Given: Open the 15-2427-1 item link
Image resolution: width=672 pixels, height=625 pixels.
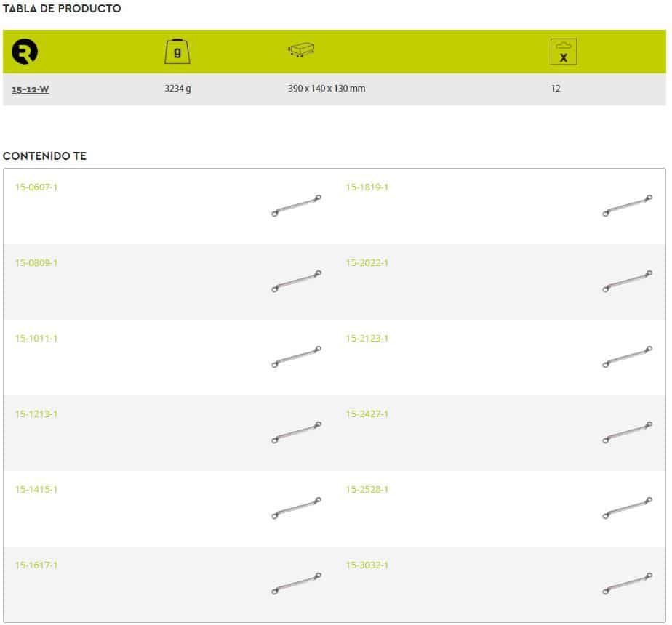Looking at the screenshot, I should [367, 414].
